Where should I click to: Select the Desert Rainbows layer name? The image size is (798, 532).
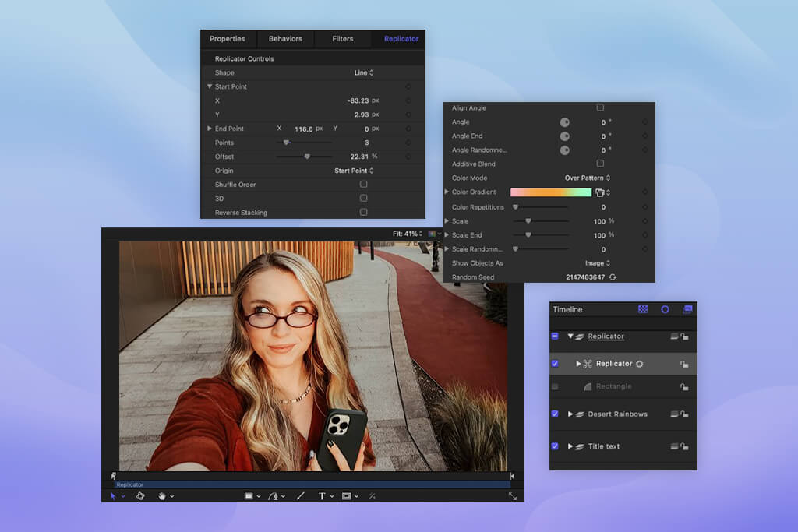(618, 414)
